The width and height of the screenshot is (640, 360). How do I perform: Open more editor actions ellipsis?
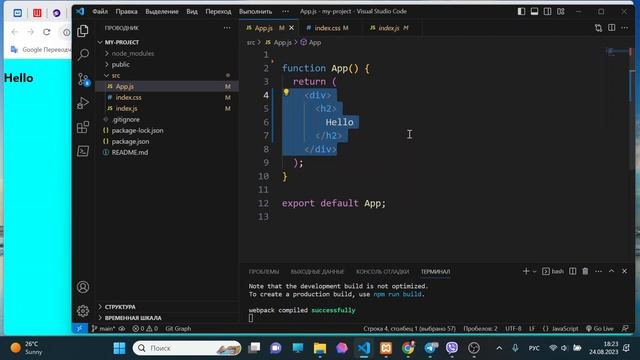[624, 28]
